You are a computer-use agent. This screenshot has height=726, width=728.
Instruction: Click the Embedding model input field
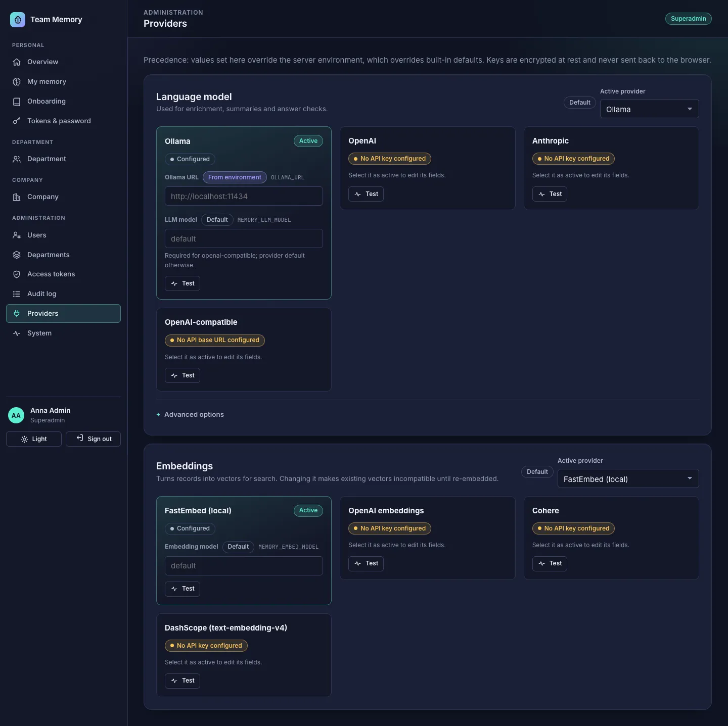tap(244, 566)
